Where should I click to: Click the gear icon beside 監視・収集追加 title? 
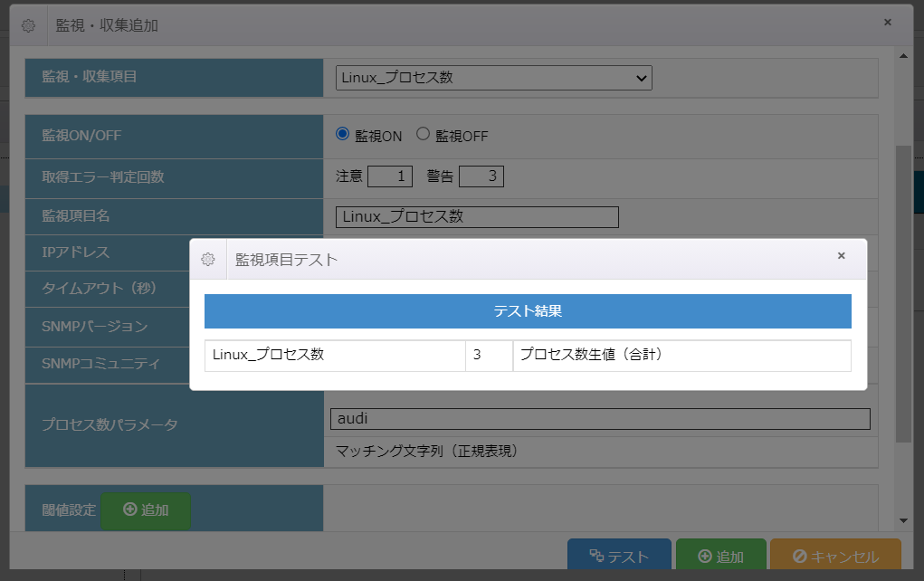pos(28,25)
